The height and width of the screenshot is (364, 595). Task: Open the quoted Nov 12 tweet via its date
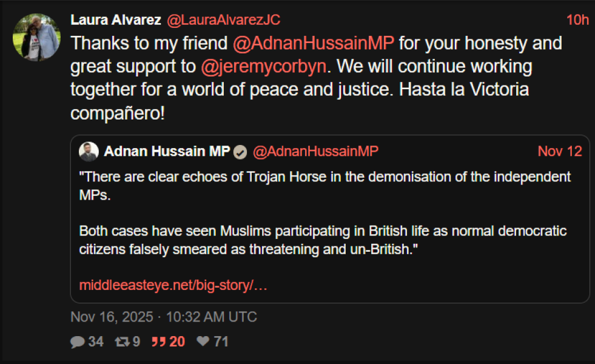[559, 152]
